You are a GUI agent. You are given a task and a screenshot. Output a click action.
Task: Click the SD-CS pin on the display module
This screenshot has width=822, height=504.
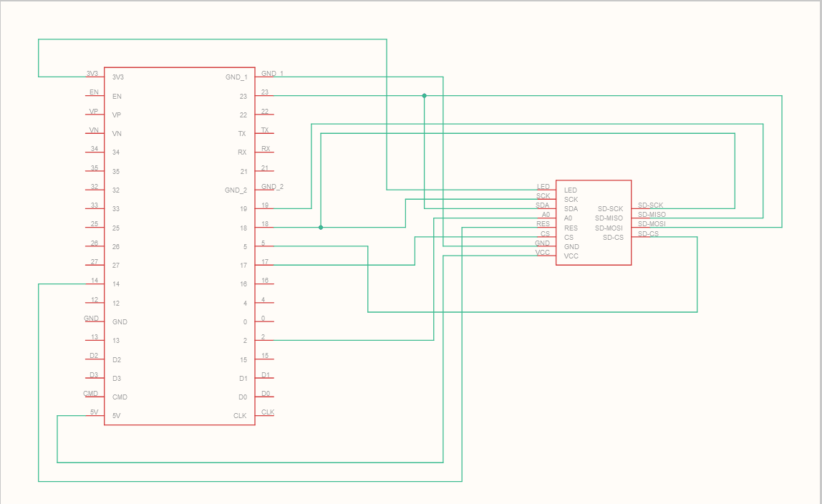coord(641,237)
